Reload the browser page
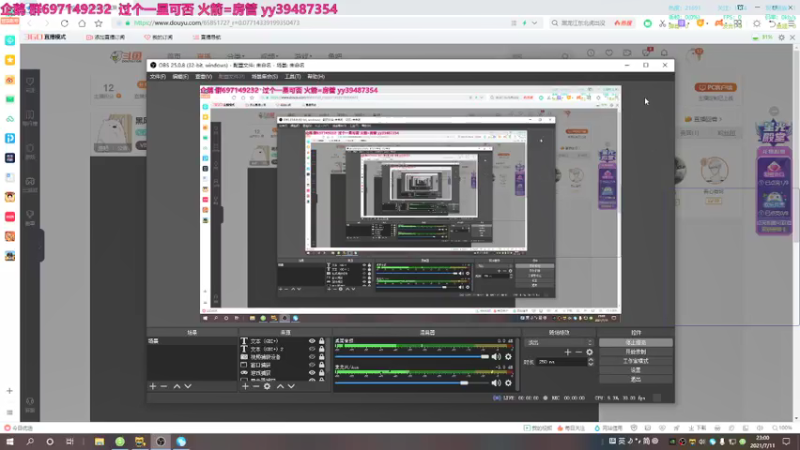This screenshot has width=800, height=450. [x=64, y=23]
